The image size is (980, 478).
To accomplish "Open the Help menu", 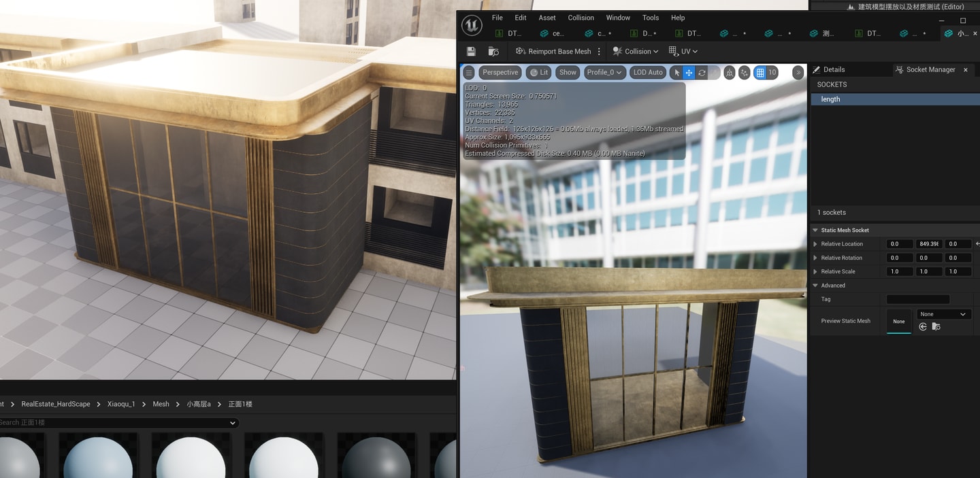I will [678, 18].
